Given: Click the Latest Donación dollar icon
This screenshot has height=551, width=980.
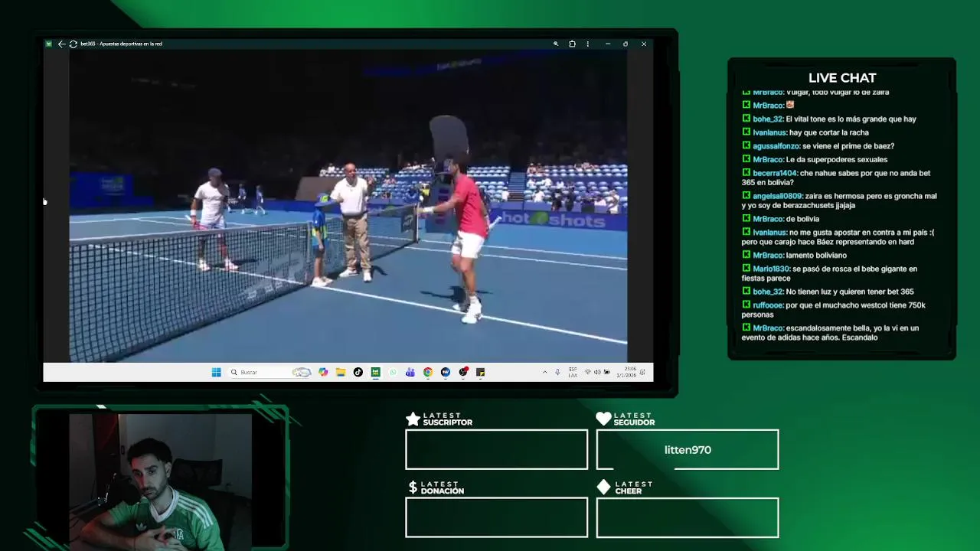Looking at the screenshot, I should (x=413, y=487).
